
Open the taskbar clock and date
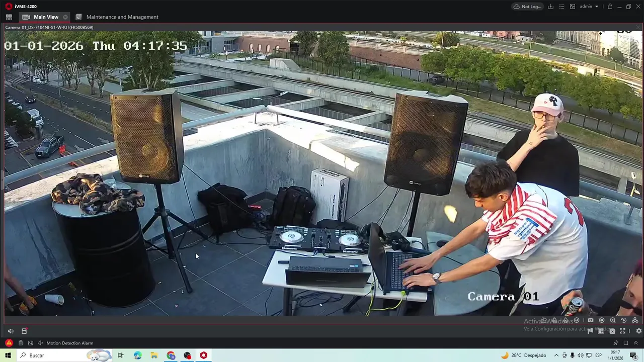click(x=615, y=355)
